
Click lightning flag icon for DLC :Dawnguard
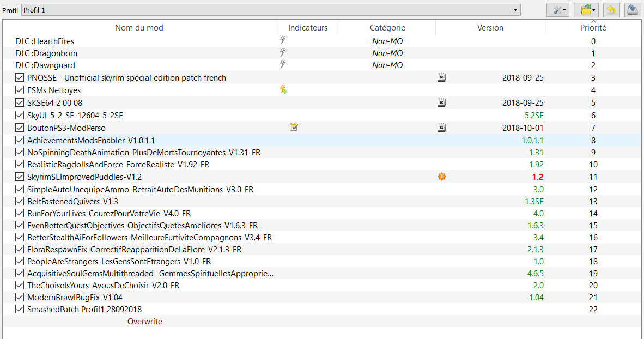click(x=283, y=64)
